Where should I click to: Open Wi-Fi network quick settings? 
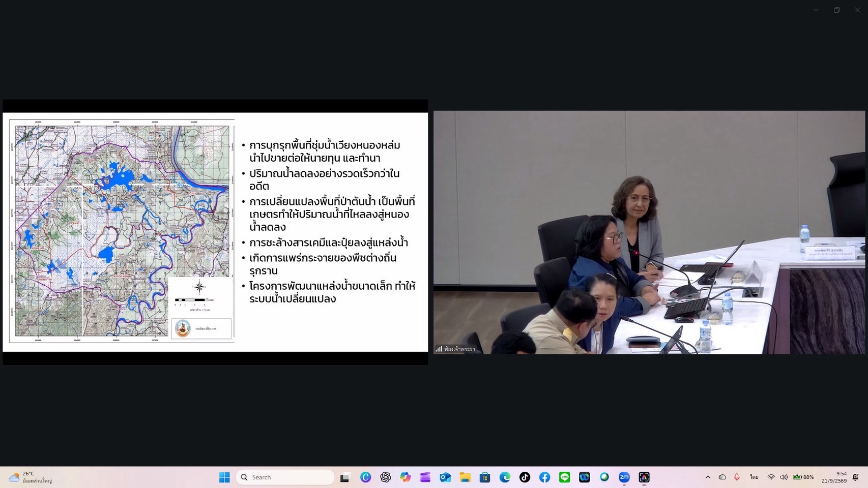tap(771, 477)
